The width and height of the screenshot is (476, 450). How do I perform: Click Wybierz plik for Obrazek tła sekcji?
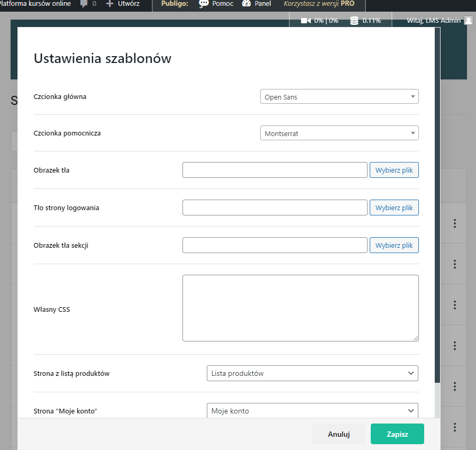tap(394, 245)
